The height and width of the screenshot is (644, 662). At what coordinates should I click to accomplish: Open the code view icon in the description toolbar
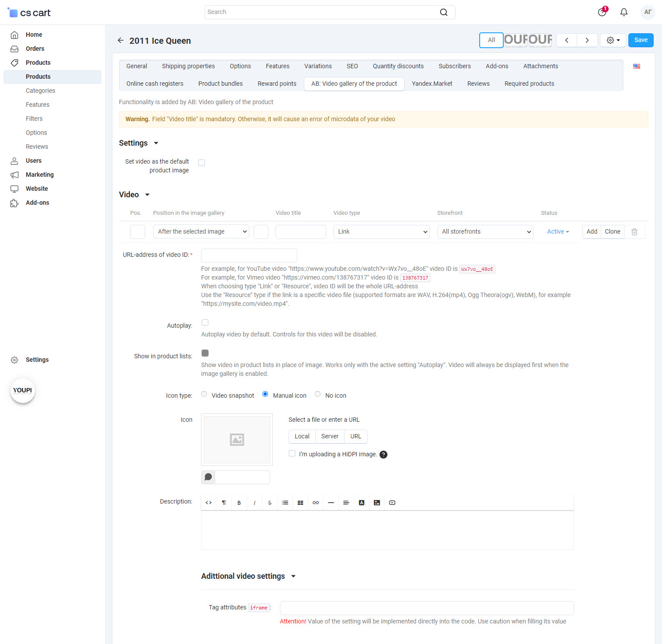(x=209, y=502)
